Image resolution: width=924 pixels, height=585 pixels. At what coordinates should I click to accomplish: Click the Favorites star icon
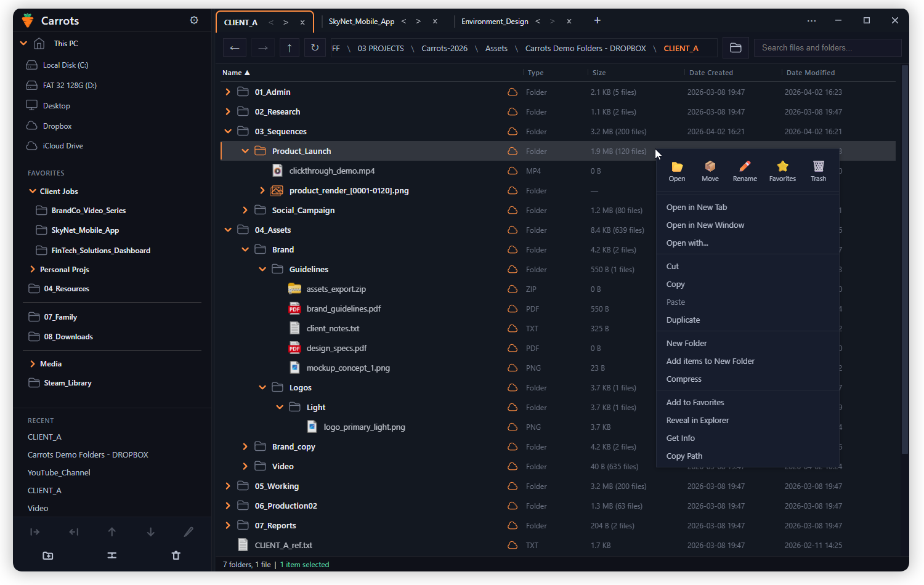(782, 167)
